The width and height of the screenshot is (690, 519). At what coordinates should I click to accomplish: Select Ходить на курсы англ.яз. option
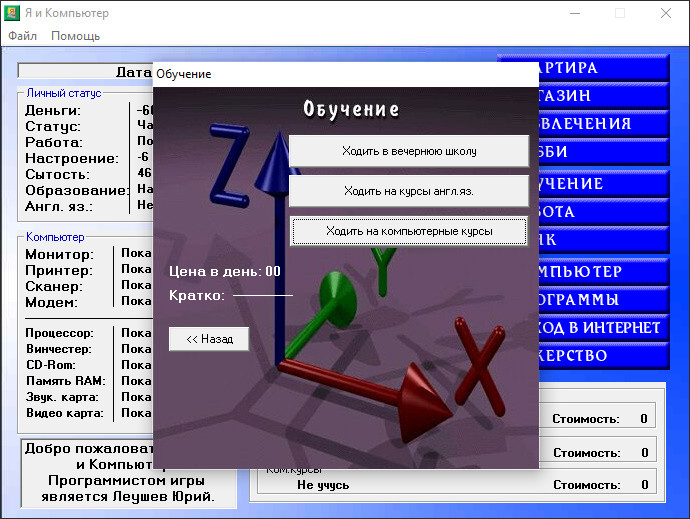coord(408,190)
